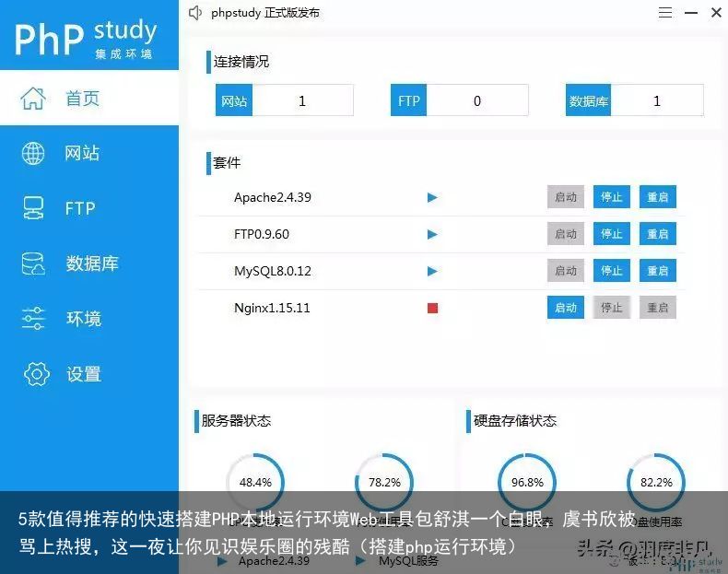Click the 82.2% disk usage gauge
Screen dimensions: 728x574
coord(656,482)
